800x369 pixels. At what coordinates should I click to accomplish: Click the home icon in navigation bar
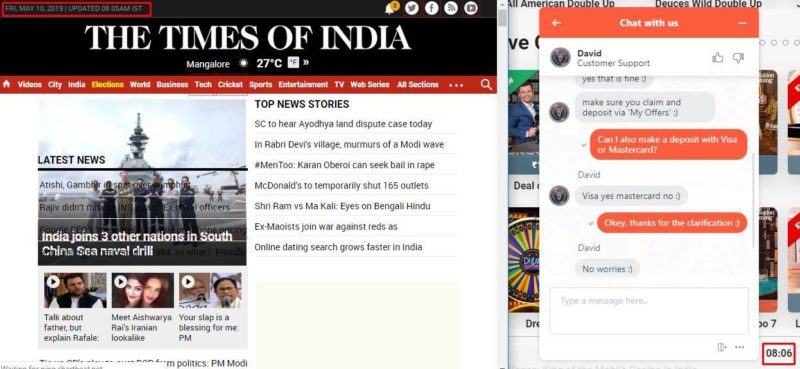point(7,84)
